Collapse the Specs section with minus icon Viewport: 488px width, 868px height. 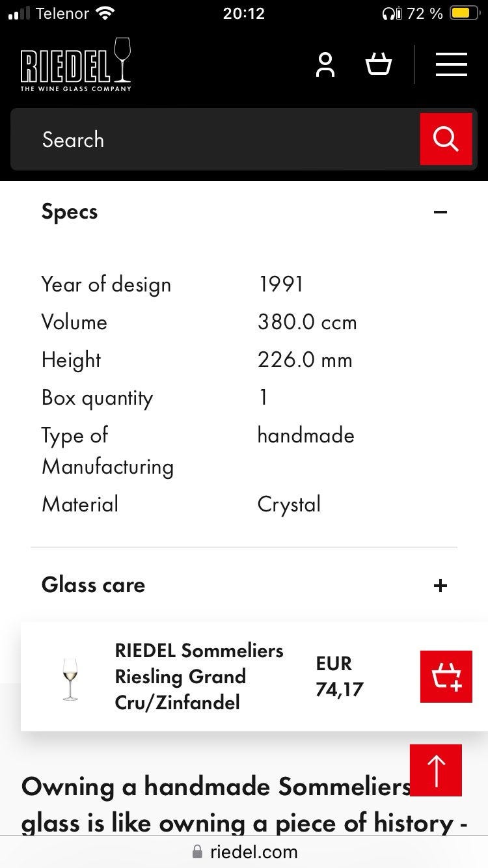tap(441, 212)
